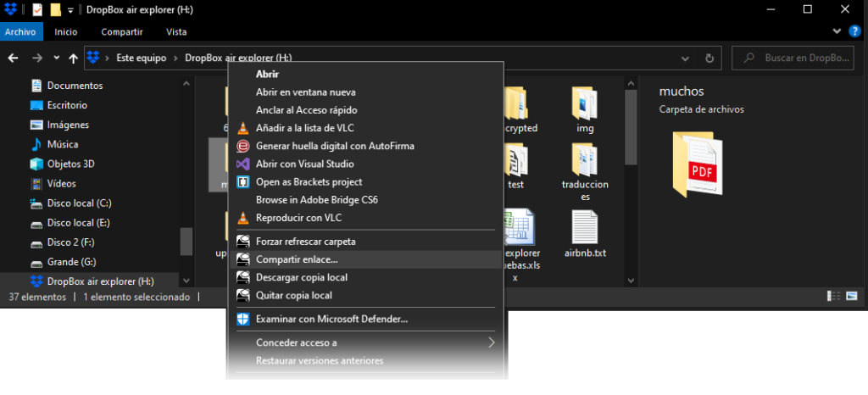Open the quick access toolbar customize arrow
868x395 pixels.
pyautogui.click(x=70, y=10)
